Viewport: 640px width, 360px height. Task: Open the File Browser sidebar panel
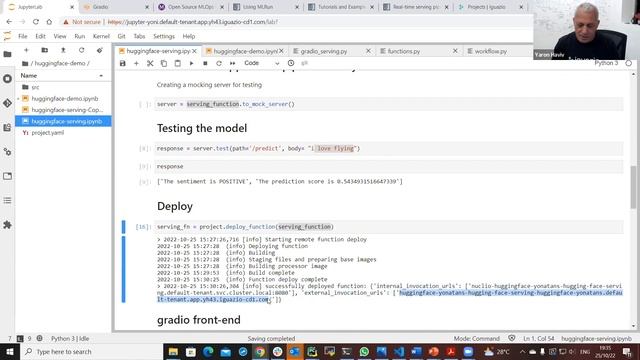pyautogui.click(x=7, y=54)
